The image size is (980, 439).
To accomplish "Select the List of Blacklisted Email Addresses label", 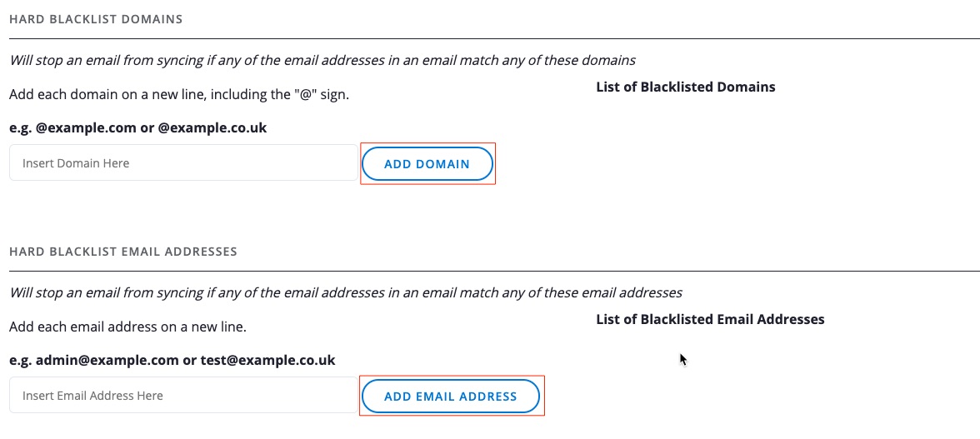I will pos(710,319).
